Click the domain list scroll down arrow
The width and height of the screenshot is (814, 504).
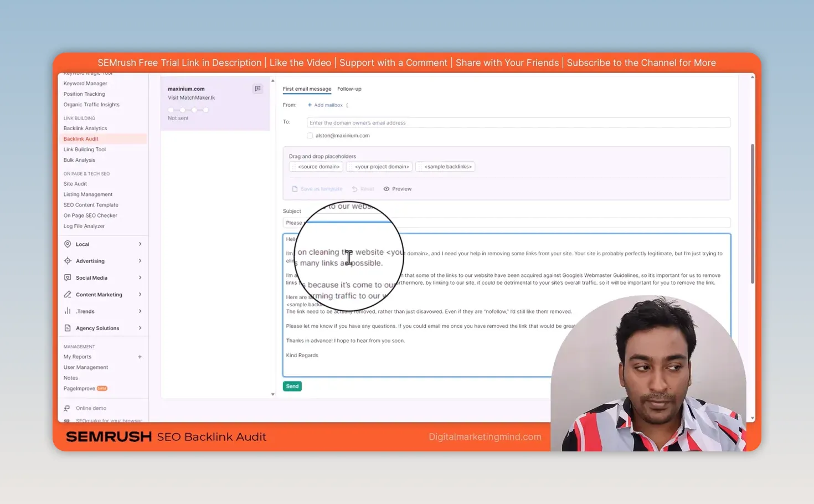(272, 394)
